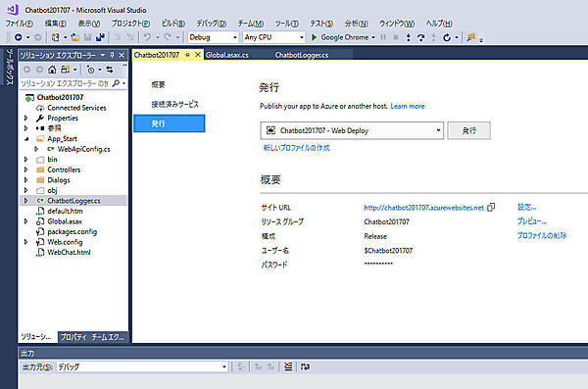
Task: Collapse the App_Start folder
Action: click(25, 138)
